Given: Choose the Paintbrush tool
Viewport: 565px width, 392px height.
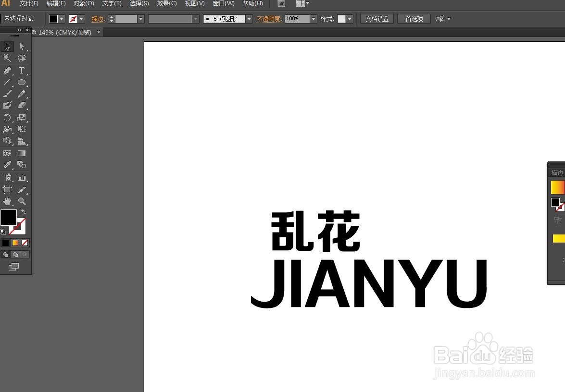Looking at the screenshot, I should [7, 94].
